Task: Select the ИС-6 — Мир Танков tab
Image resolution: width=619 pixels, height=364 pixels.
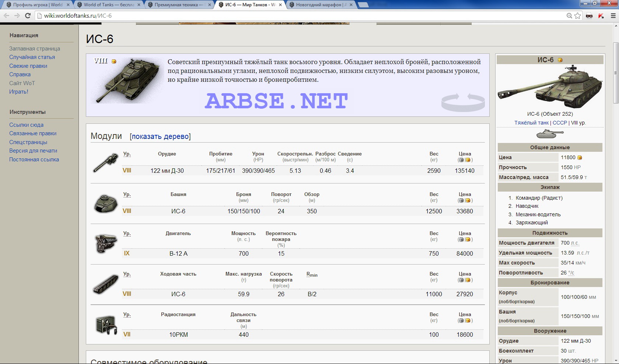Action: tap(250, 5)
